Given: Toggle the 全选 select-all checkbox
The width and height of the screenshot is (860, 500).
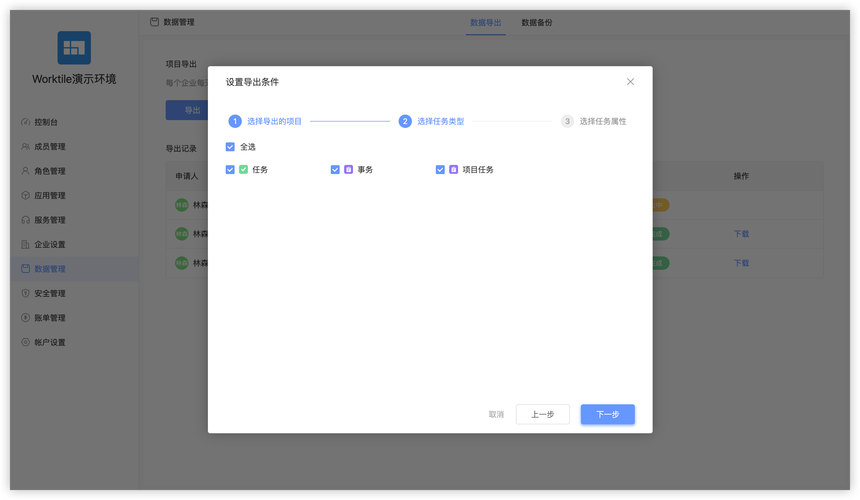Looking at the screenshot, I should (x=230, y=147).
